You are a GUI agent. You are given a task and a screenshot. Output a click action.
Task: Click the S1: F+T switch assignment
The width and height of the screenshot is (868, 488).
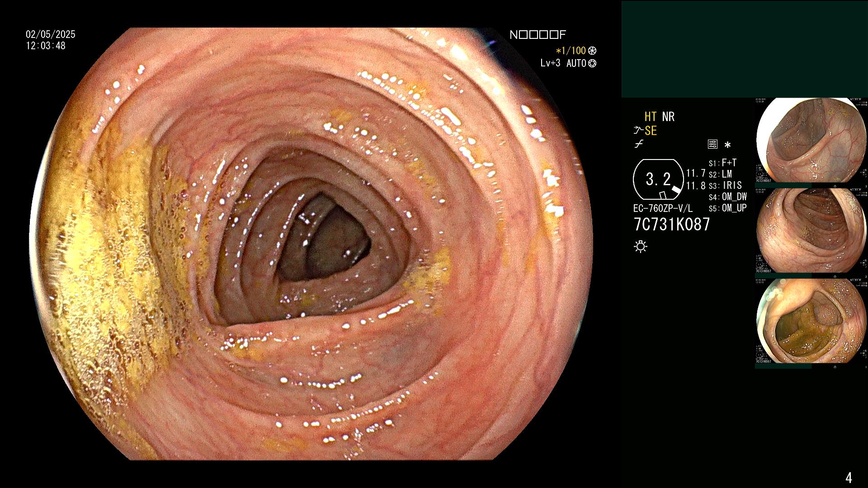[x=722, y=163]
